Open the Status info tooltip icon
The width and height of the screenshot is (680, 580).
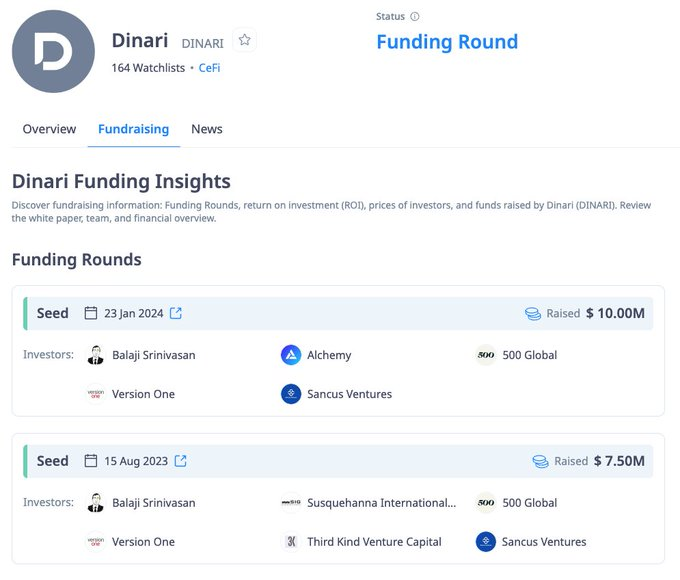coord(415,16)
